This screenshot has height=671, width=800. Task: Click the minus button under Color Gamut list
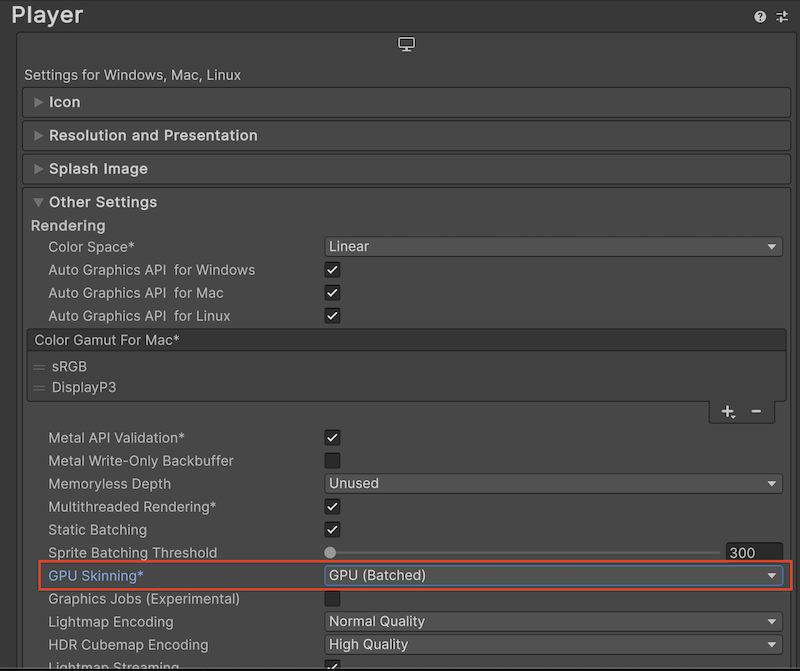click(756, 412)
